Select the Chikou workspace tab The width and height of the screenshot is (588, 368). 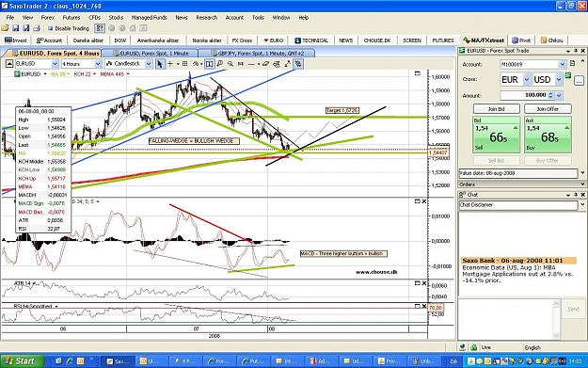(552, 40)
